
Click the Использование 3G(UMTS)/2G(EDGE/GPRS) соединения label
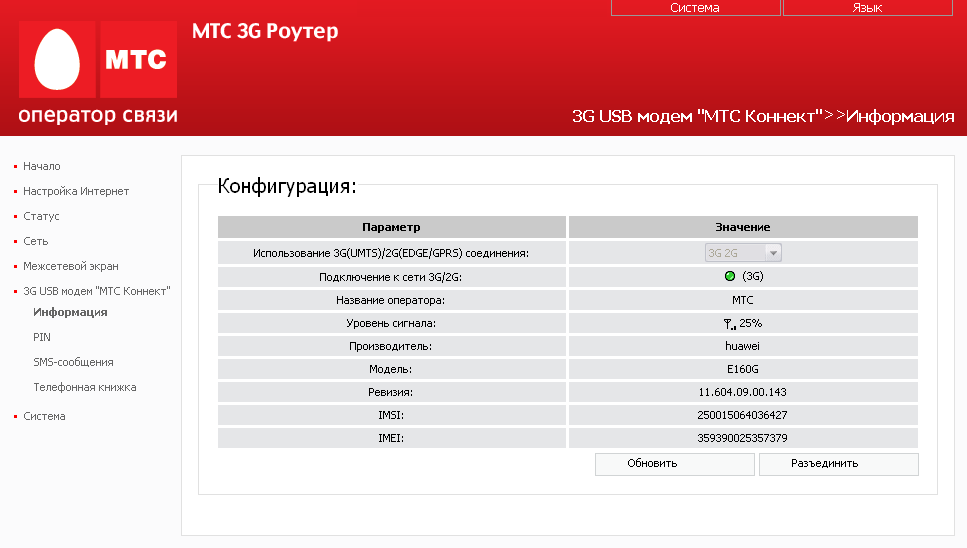[x=391, y=253]
